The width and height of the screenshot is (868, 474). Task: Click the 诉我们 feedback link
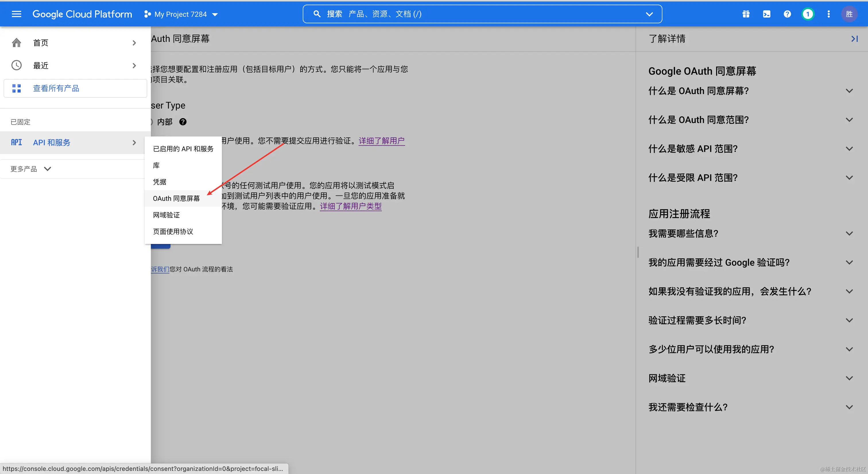pyautogui.click(x=160, y=269)
